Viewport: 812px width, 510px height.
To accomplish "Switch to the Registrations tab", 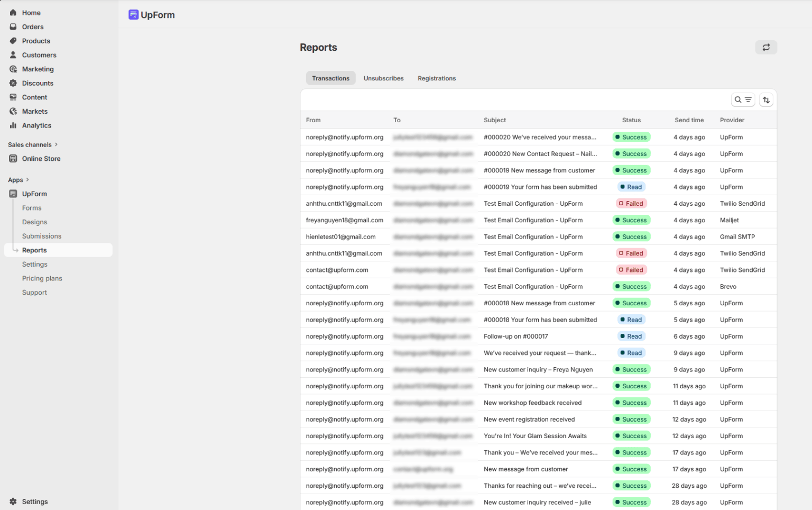I will 437,78.
